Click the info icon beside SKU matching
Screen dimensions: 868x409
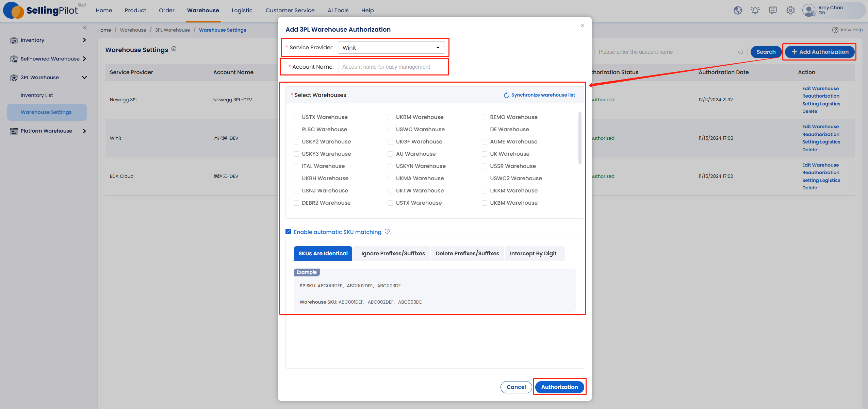point(387,231)
